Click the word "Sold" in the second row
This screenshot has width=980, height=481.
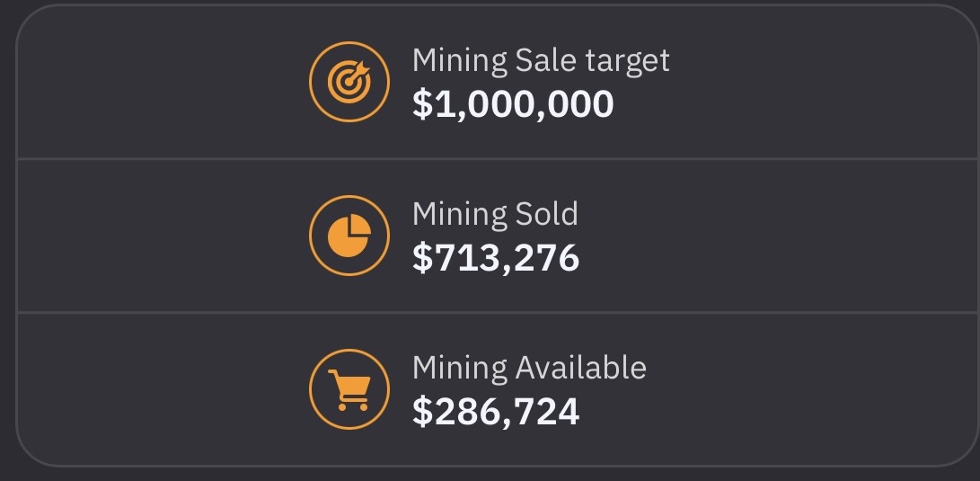point(547,214)
